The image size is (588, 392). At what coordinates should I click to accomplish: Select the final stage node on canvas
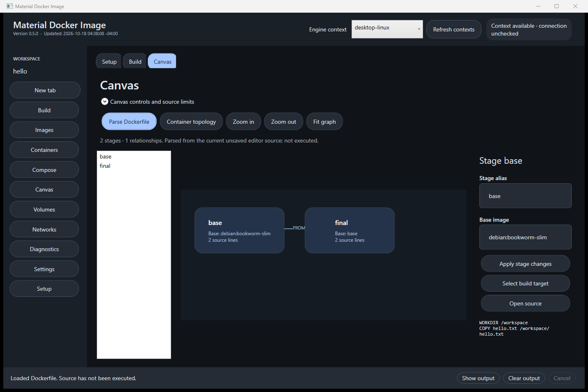click(350, 230)
